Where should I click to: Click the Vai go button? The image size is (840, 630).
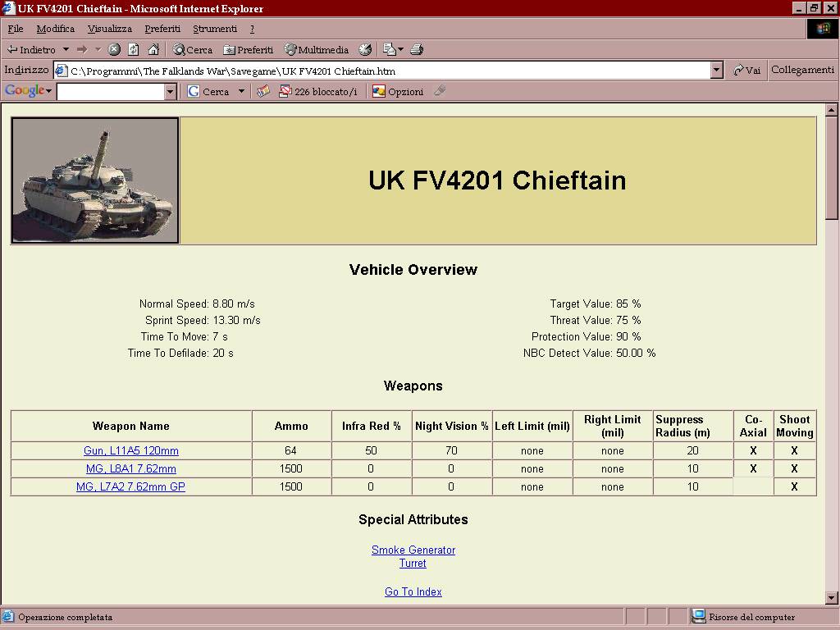(x=746, y=71)
